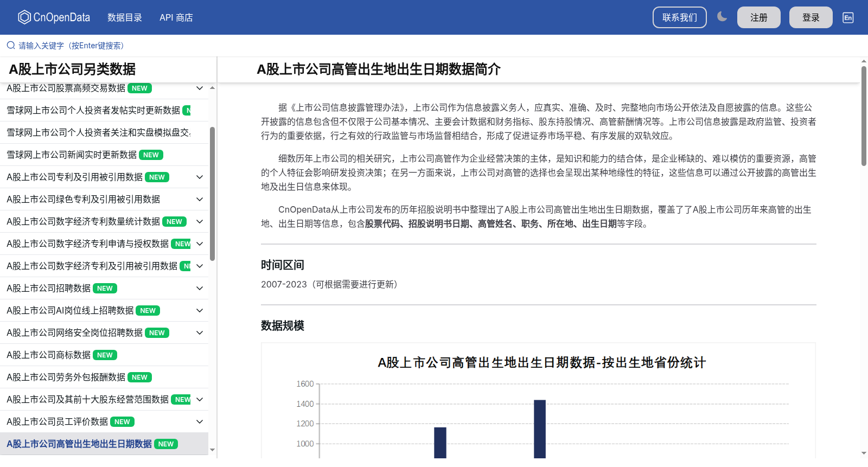Click sidebar scrollbar down arrow
Image resolution: width=868 pixels, height=467 pixels.
click(213, 450)
